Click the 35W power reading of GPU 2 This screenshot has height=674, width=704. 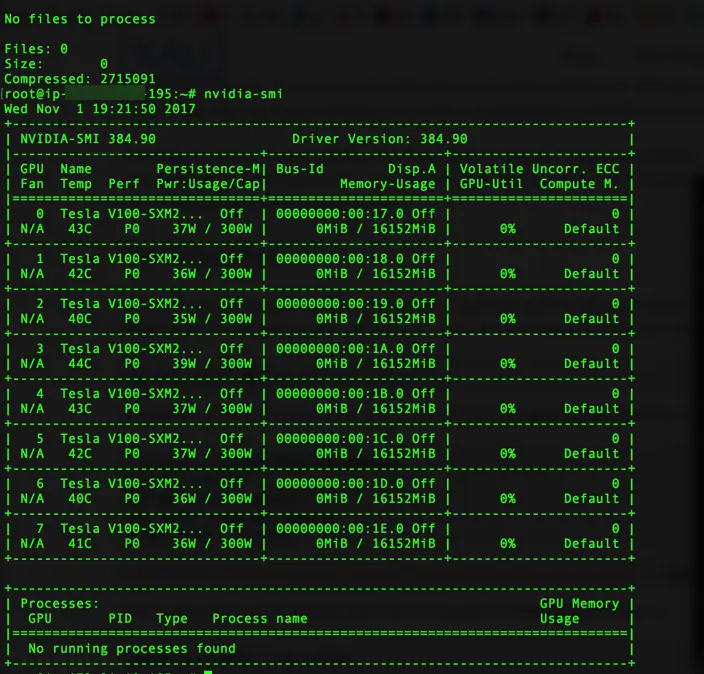click(x=184, y=318)
